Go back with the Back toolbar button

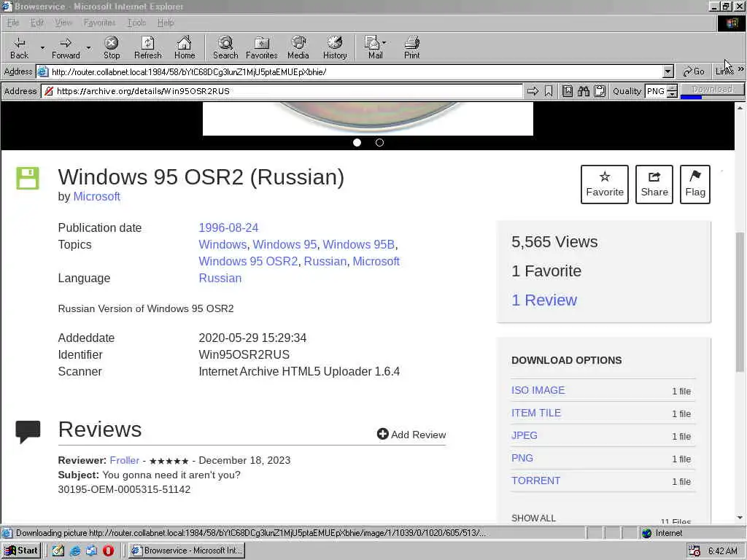[x=19, y=47]
